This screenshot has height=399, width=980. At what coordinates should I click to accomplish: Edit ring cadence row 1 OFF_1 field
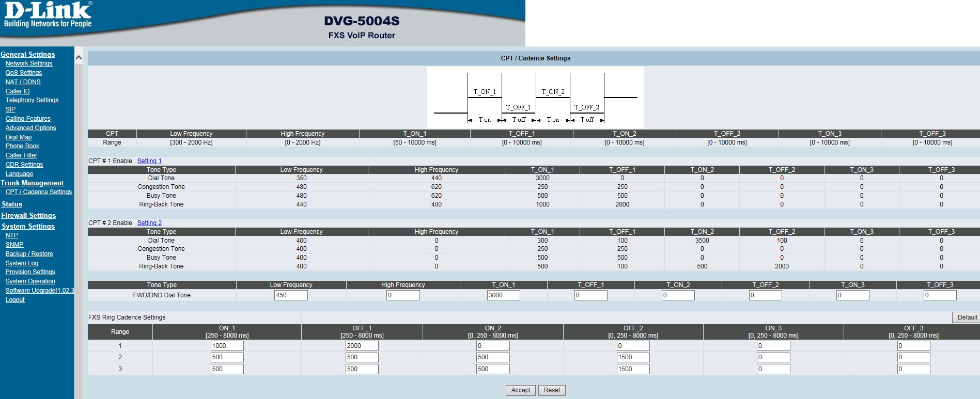[x=362, y=346]
